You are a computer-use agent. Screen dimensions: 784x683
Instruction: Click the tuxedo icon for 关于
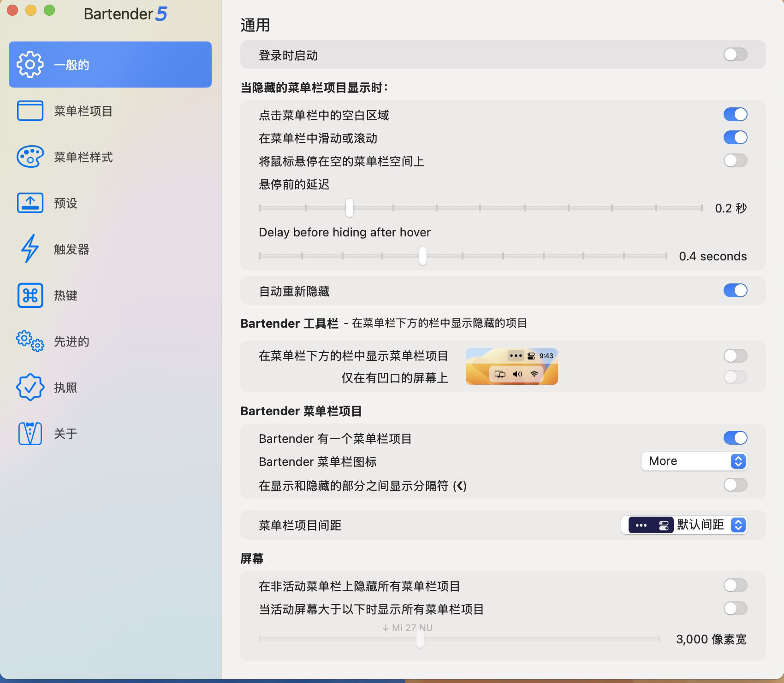click(30, 433)
